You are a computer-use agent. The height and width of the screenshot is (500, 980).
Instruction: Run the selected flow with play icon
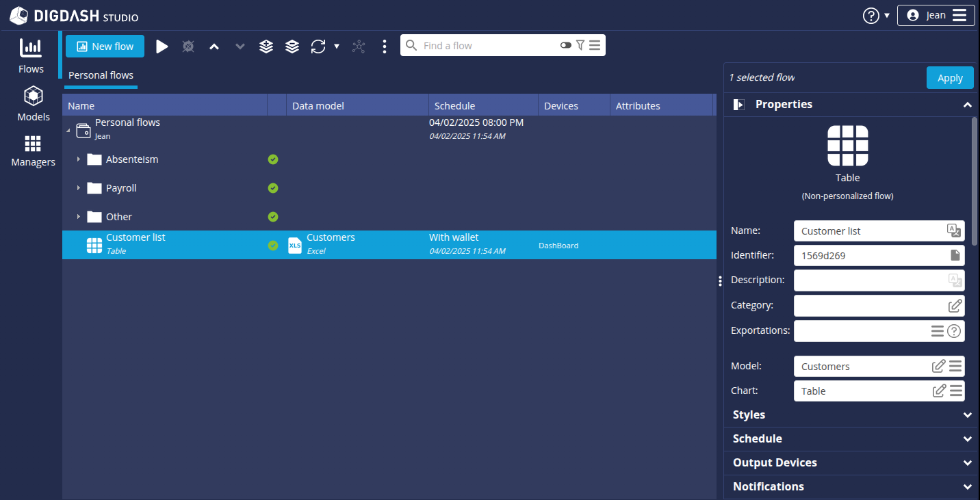coord(162,47)
